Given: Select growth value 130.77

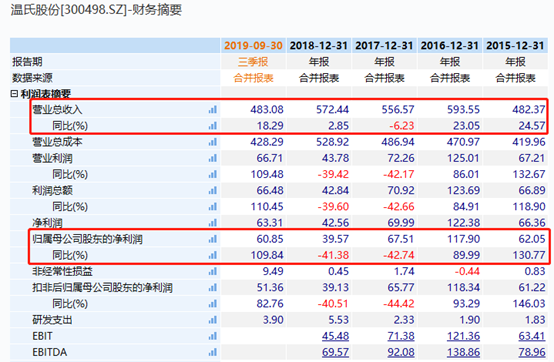Looking at the screenshot, I should click(x=529, y=255).
